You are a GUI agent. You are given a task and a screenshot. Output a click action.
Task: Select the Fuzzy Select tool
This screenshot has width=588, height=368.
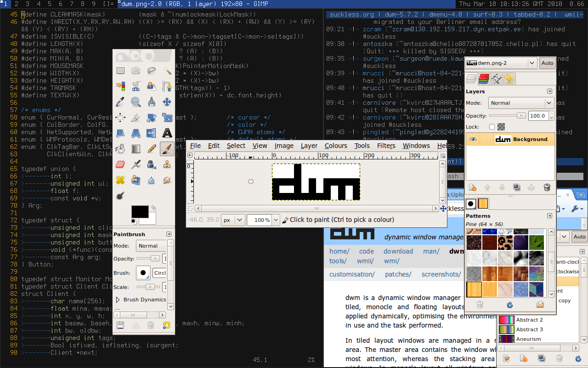tap(167, 71)
